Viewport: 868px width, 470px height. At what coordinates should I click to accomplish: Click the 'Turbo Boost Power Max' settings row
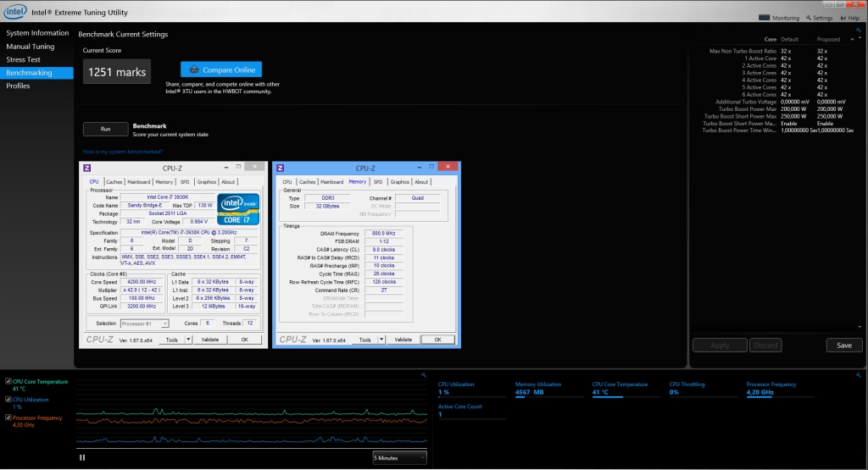tap(781, 109)
